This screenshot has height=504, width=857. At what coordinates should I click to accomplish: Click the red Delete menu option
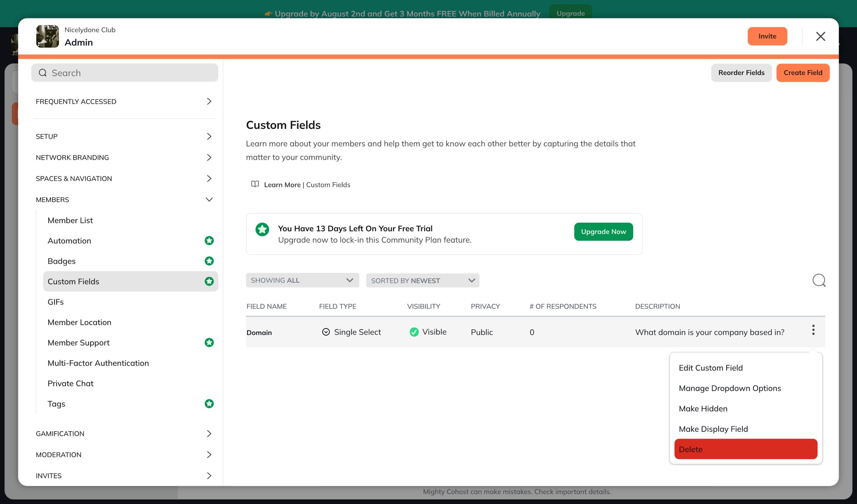(x=746, y=449)
